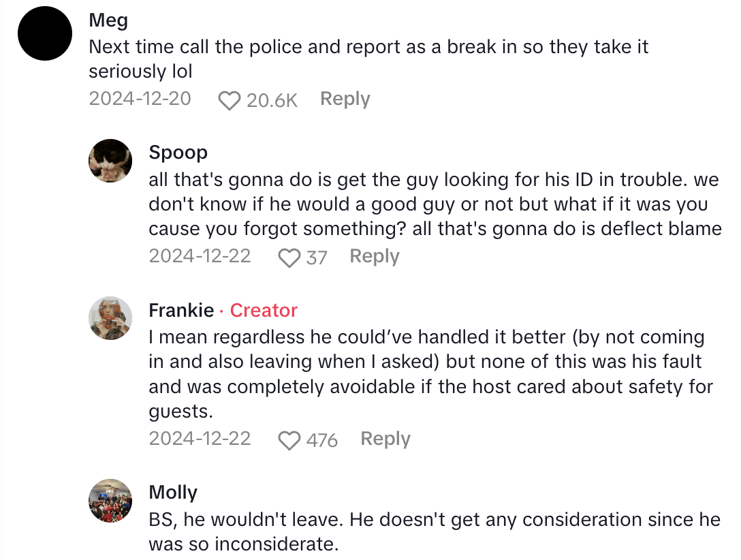Go to Spoop's profile via username
The width and height of the screenshot is (741, 560).
178,153
